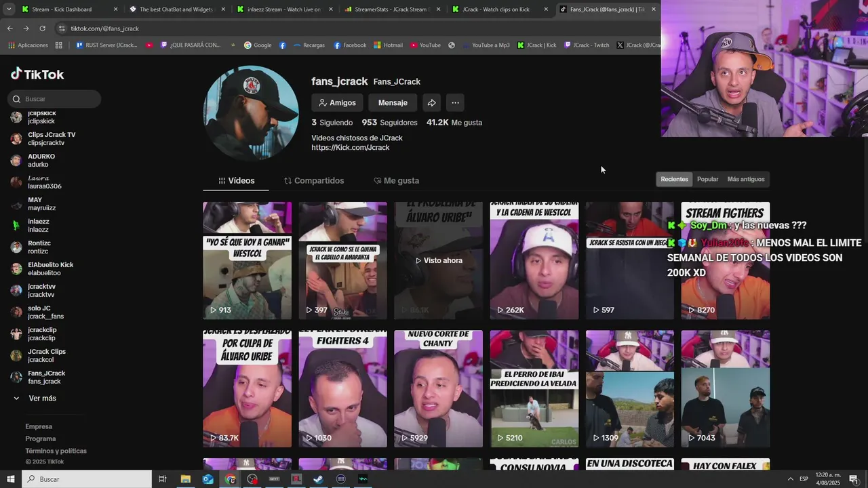Switch to the Compartidos tab

pos(314,181)
